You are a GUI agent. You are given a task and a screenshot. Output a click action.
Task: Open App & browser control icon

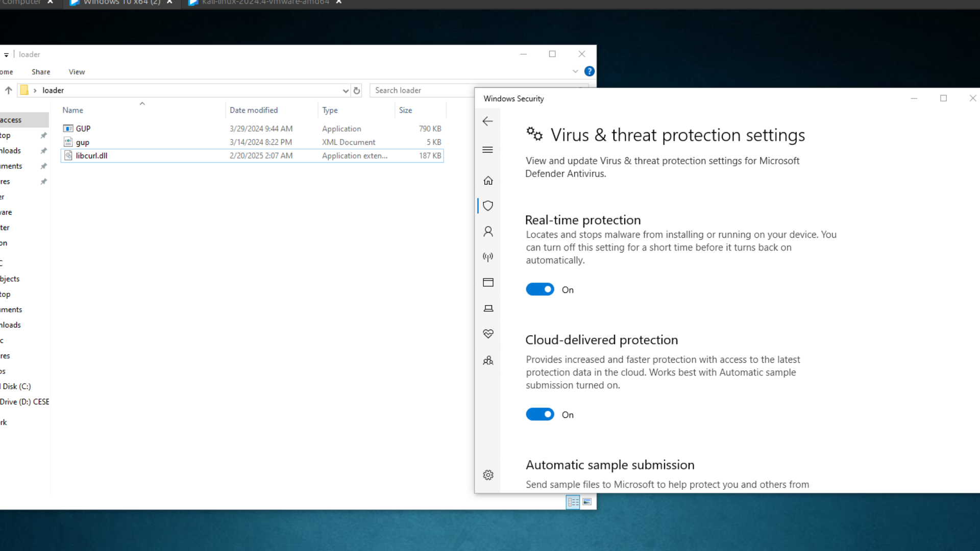[x=488, y=283]
